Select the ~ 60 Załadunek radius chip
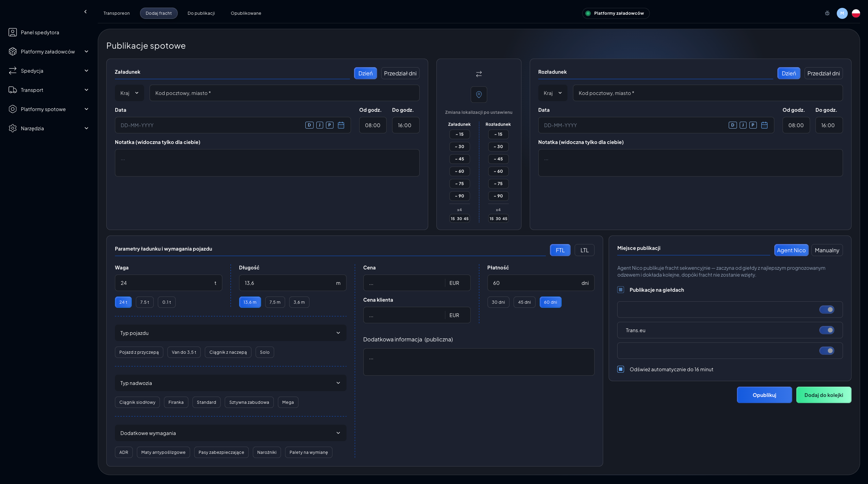Viewport: 868px width, 484px height. click(x=459, y=171)
